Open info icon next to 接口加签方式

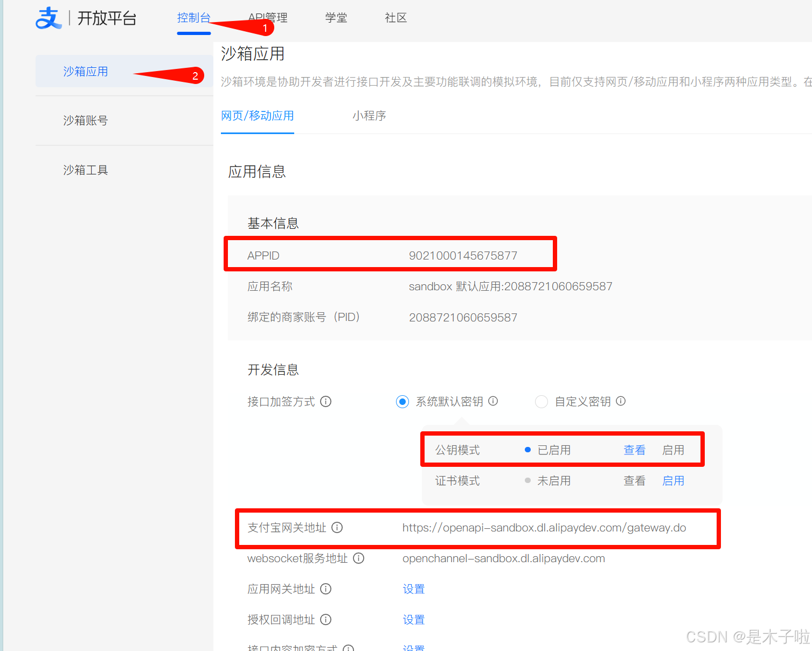(x=326, y=401)
